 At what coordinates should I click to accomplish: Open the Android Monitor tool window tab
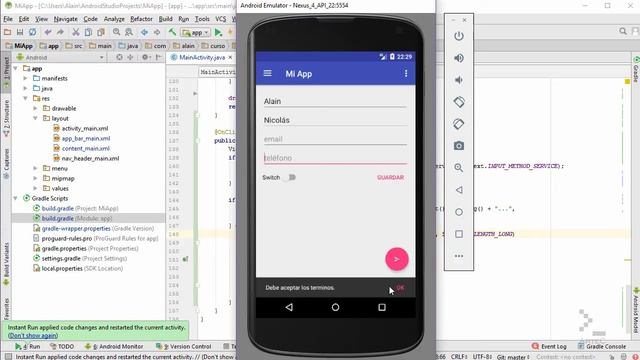tap(114, 346)
